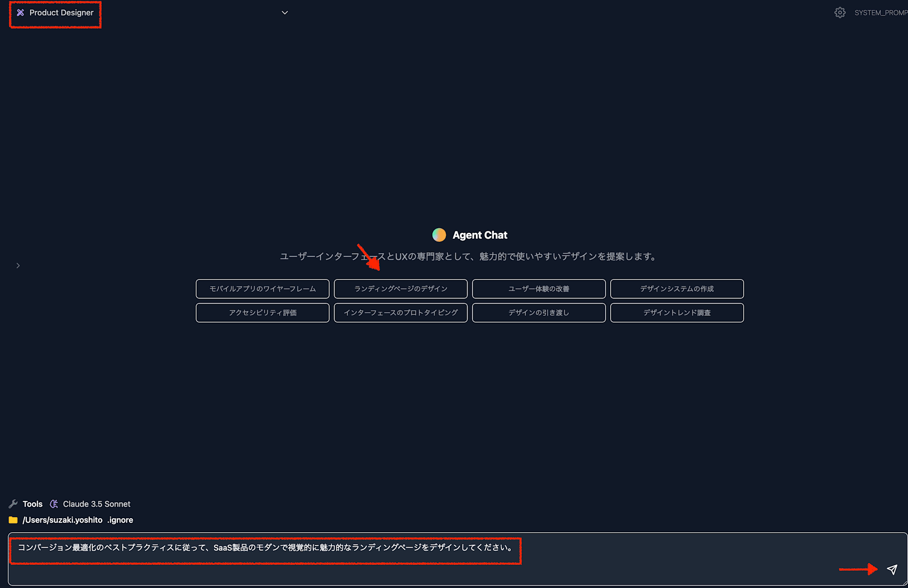Select アクセシビリティ評価 suggestion
This screenshot has height=588, width=908.
pyautogui.click(x=262, y=313)
